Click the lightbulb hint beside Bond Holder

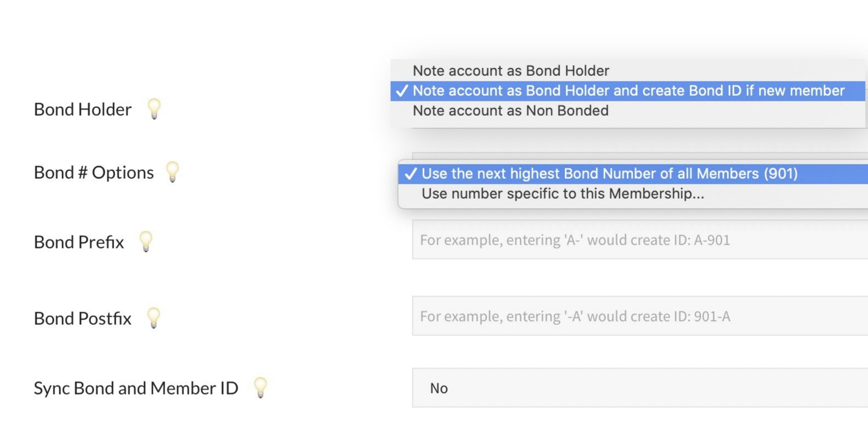pyautogui.click(x=154, y=108)
